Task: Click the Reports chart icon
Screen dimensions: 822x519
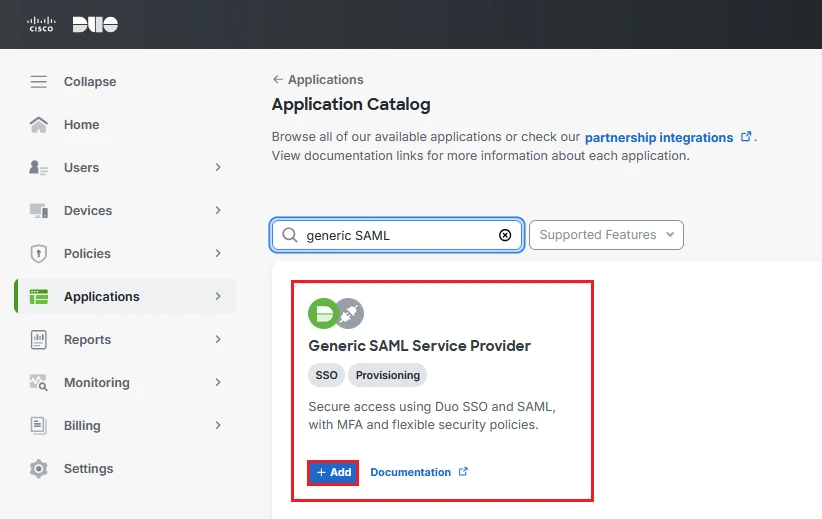Action: tap(39, 340)
